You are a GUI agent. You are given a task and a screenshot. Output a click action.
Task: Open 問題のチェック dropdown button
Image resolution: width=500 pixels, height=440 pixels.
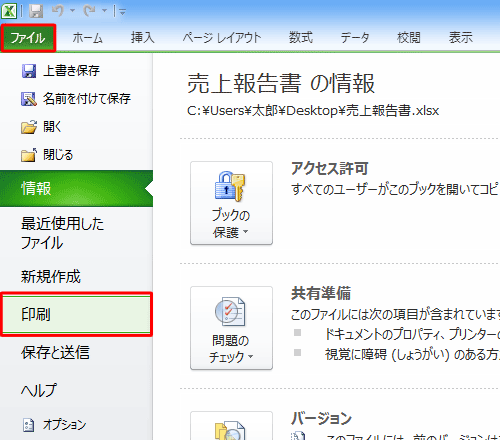[231, 328]
